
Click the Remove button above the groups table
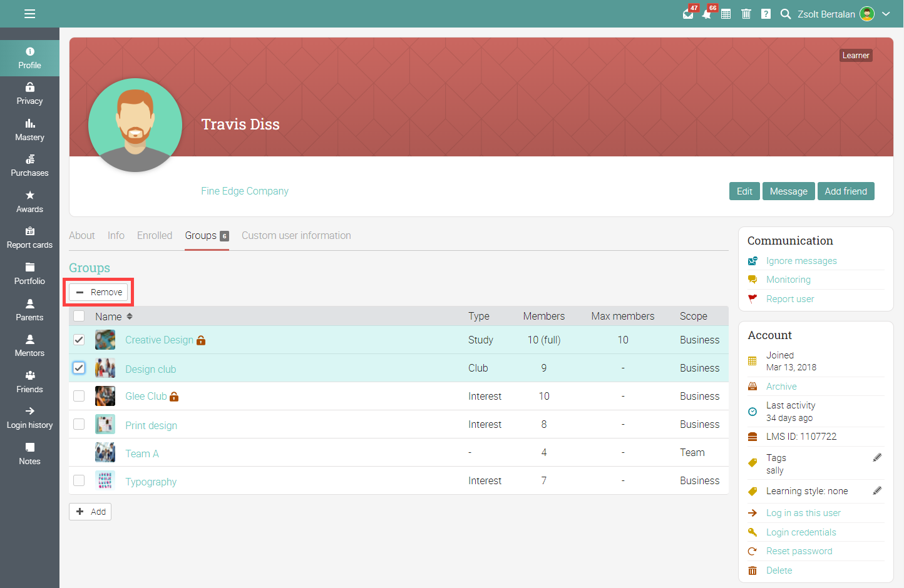pos(98,292)
